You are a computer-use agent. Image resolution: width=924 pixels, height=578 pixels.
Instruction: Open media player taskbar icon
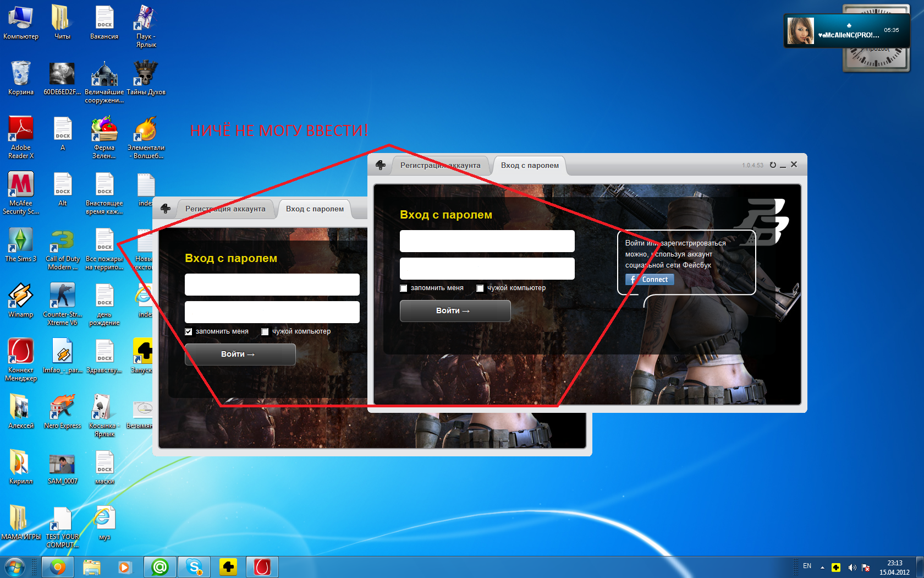click(x=125, y=566)
